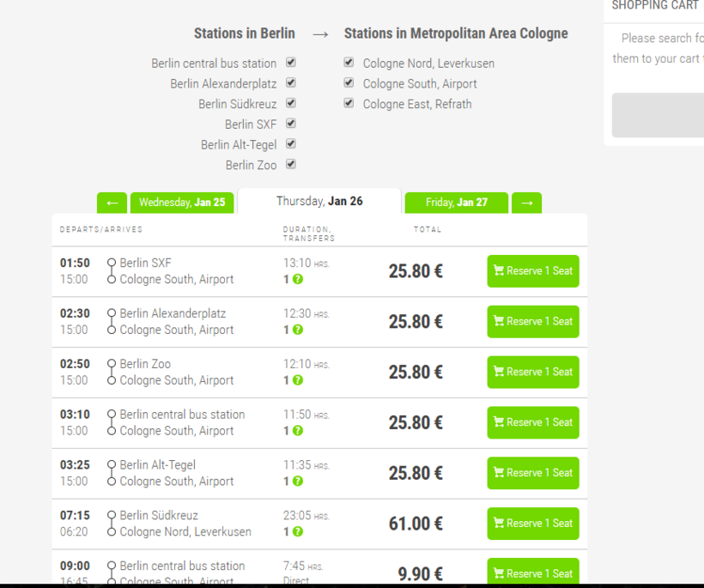704x588 pixels.
Task: Toggle the Berlin SXF station checkbox
Action: point(291,124)
